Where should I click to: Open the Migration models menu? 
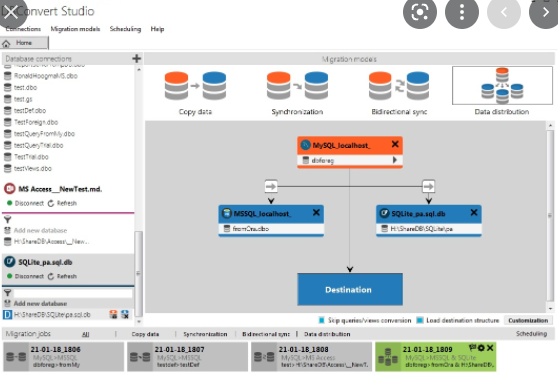click(x=75, y=29)
